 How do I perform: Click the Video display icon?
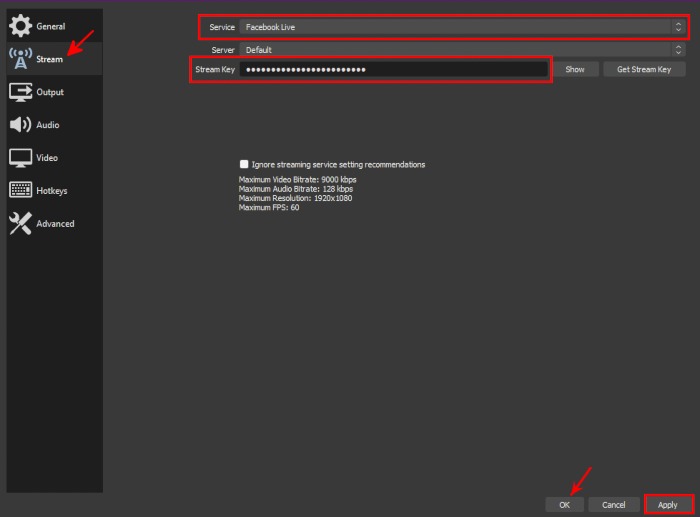tap(20, 158)
